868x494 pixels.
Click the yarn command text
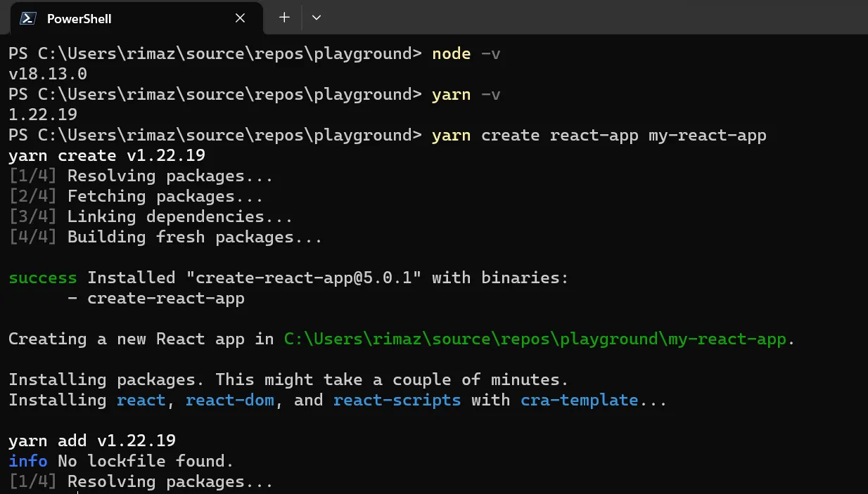[451, 94]
